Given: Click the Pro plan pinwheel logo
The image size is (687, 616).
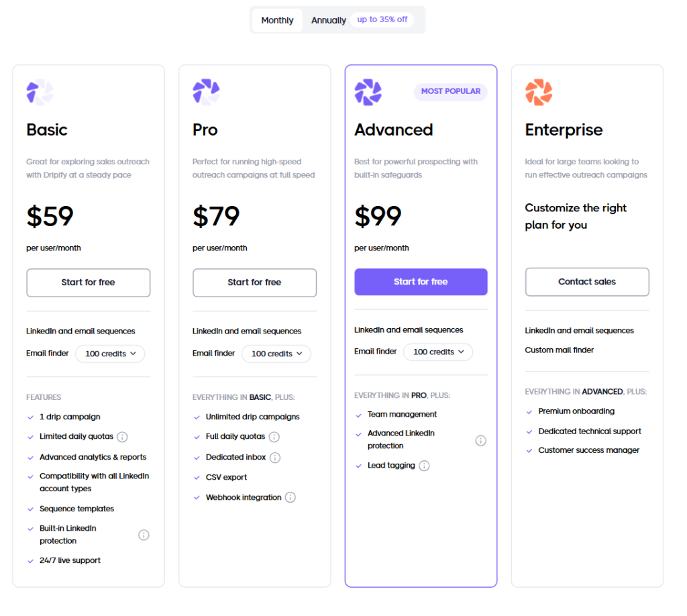Looking at the screenshot, I should click(x=205, y=91).
